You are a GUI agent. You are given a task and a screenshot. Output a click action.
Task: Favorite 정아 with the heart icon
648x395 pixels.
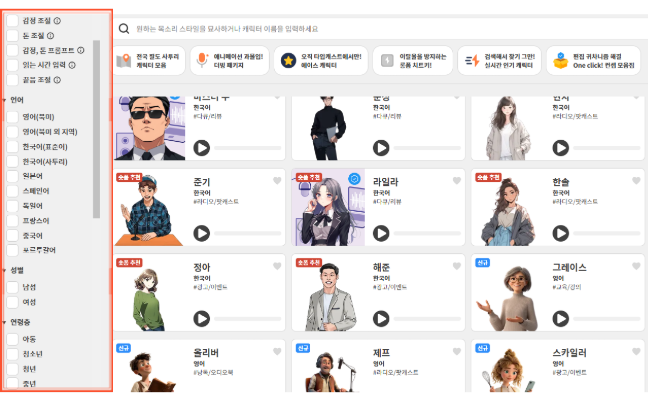tap(277, 266)
